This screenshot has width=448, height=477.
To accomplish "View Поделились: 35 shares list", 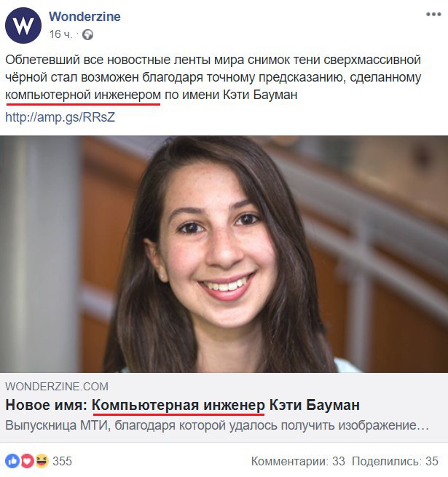I will (395, 462).
